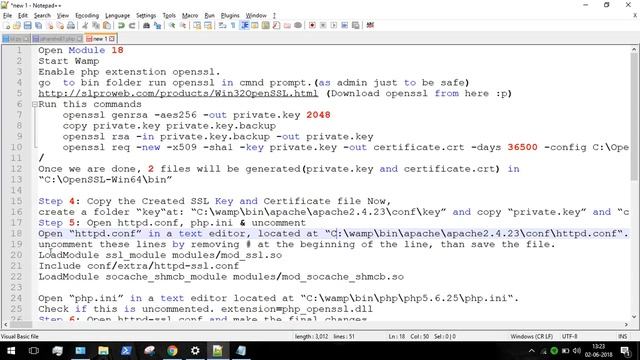Screen dimensions: 640x360
Task: Cut the selection with the scissors icon
Action: click(85, 25)
